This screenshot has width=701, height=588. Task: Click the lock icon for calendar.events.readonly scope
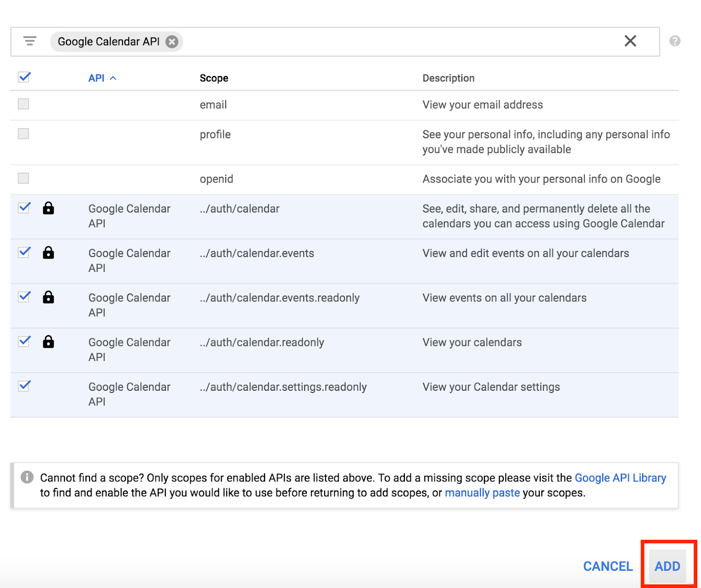(x=48, y=298)
